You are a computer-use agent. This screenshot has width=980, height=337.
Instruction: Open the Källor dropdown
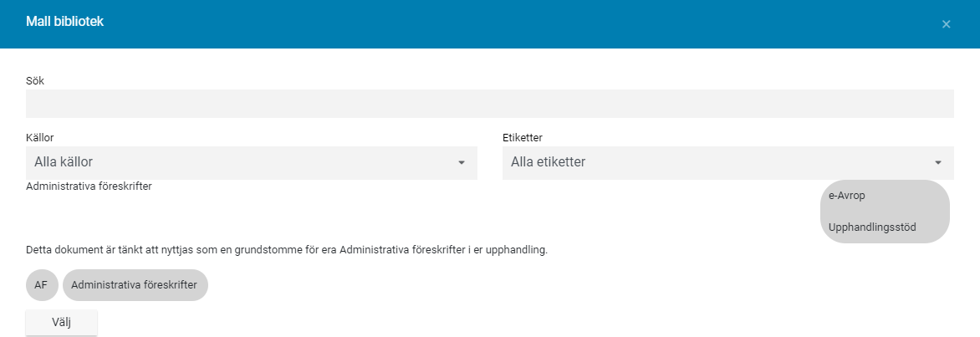point(251,162)
